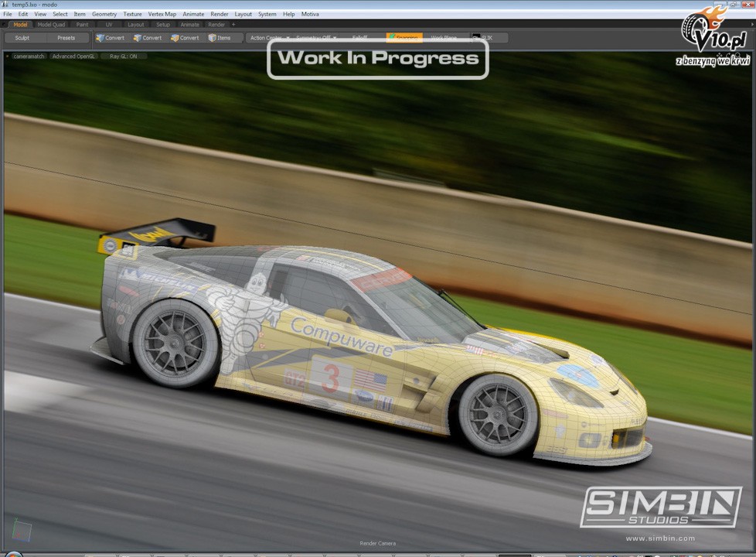Switch to the Model Quad tab

point(51,25)
